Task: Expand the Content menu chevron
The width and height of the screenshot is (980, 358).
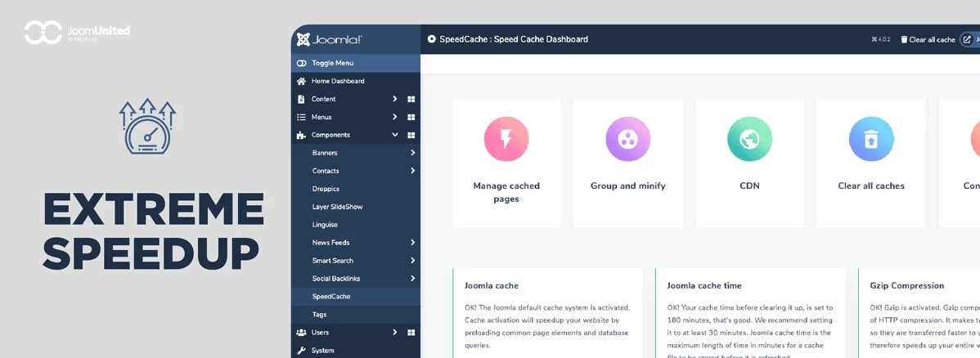Action: [395, 99]
